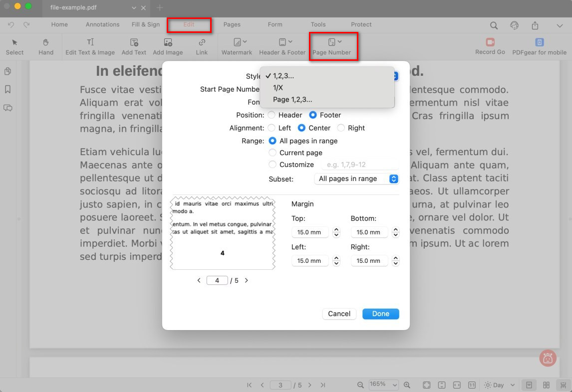Open the bookmarks sidebar panel
The width and height of the screenshot is (572, 392).
click(x=7, y=89)
